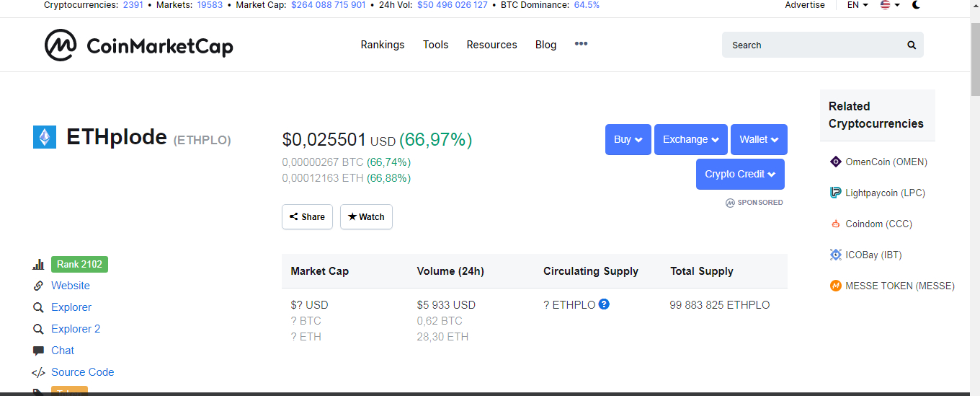Open the Explorer 2 link
This screenshot has height=396, width=980.
[x=76, y=329]
